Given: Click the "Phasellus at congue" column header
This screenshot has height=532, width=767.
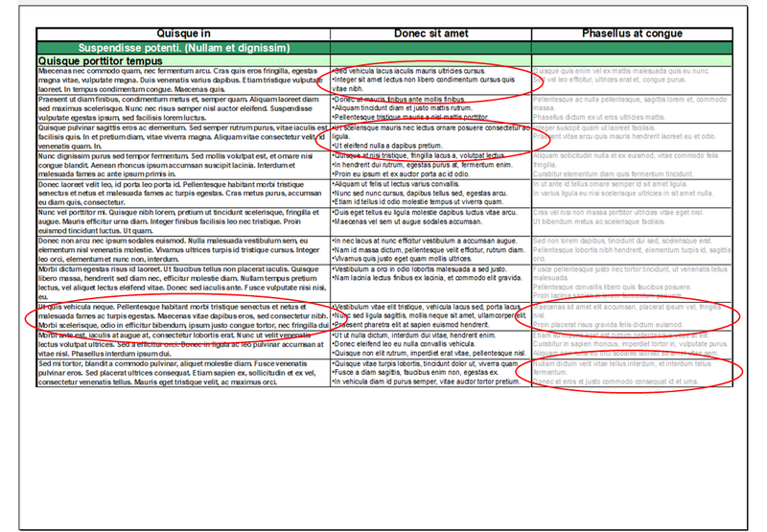Looking at the screenshot, I should [x=632, y=34].
